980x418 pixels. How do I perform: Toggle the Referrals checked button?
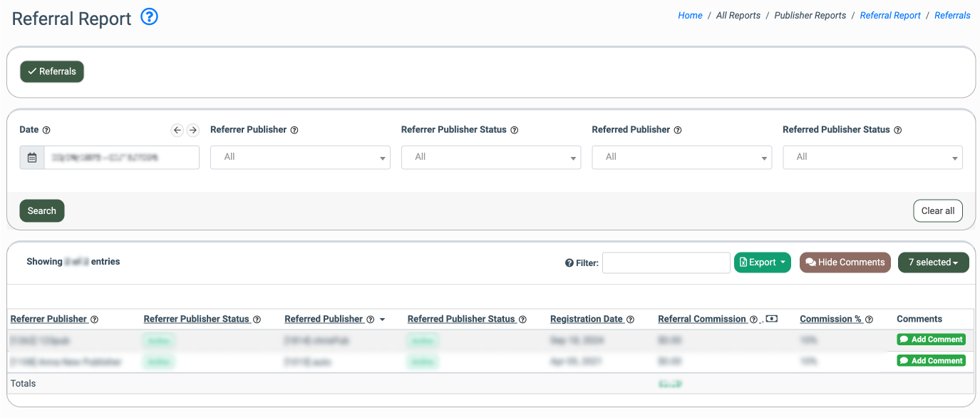tap(52, 71)
